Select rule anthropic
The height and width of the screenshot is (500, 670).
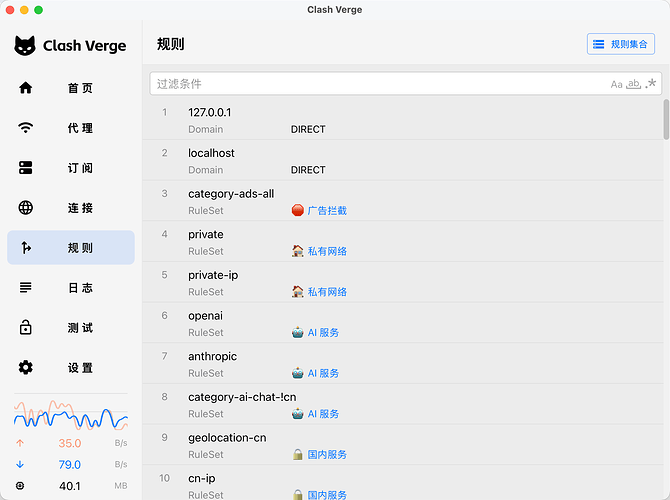click(403, 363)
